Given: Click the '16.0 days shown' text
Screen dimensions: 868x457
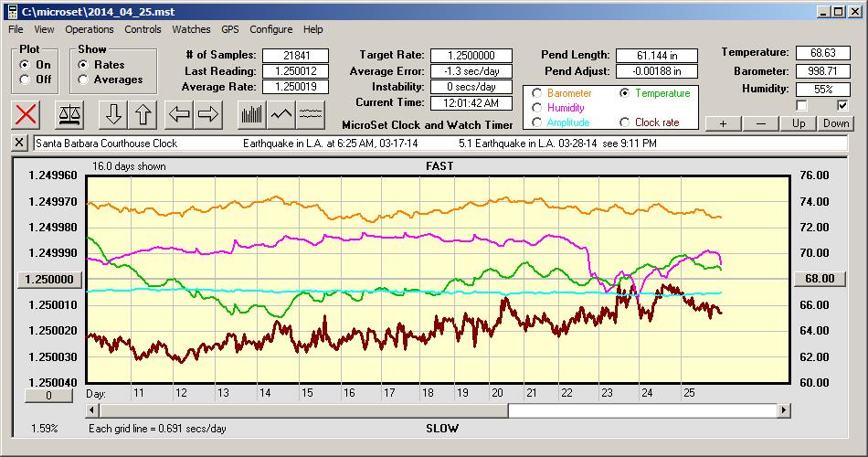Looking at the screenshot, I should click(129, 166).
